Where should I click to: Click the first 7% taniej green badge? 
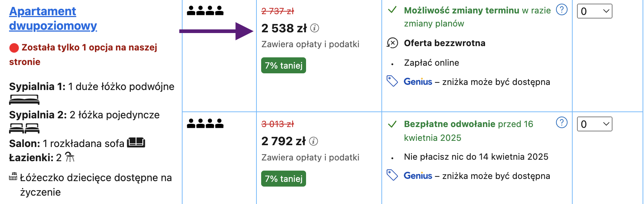tap(284, 65)
